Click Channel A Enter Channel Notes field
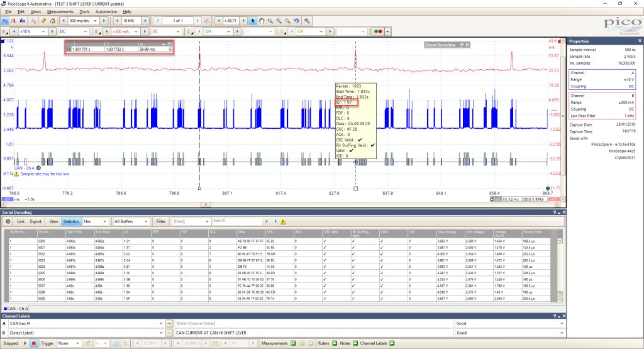This screenshot has height=349, width=644. (314, 324)
